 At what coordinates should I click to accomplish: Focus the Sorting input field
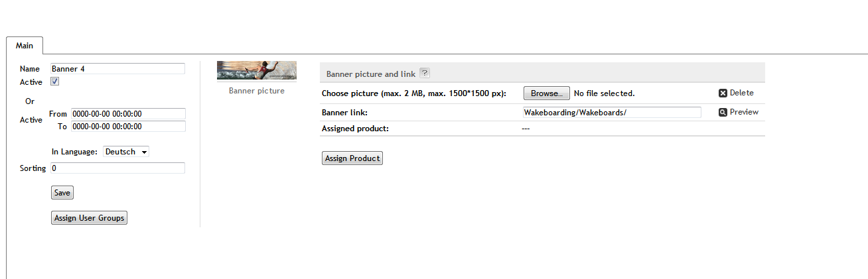pos(117,168)
